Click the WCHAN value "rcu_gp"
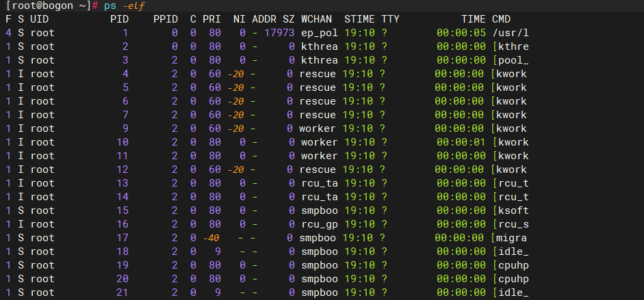Image resolution: width=644 pixels, height=300 pixels. tap(320, 224)
